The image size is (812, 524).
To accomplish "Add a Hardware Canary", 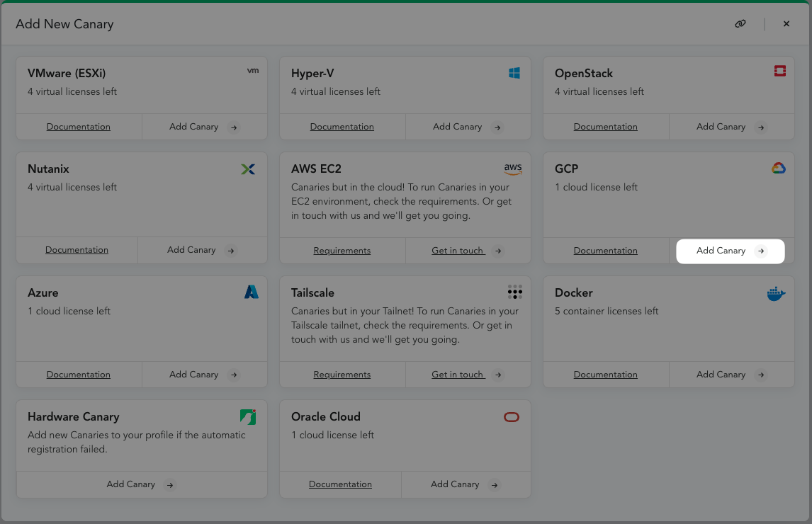I will coord(140,484).
